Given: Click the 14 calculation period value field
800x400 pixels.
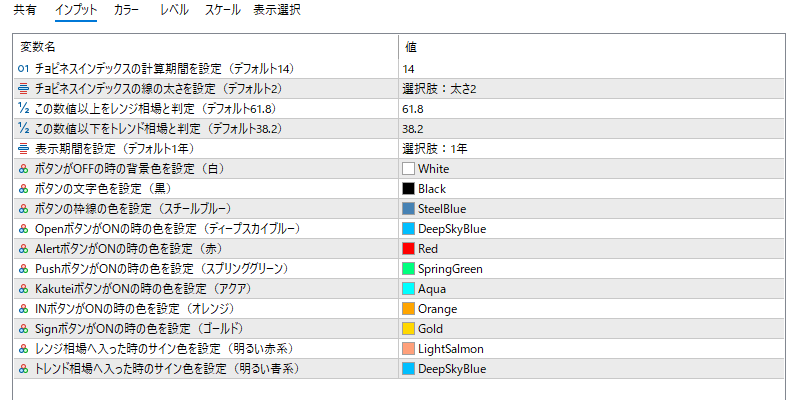Looking at the screenshot, I should pyautogui.click(x=591, y=69).
